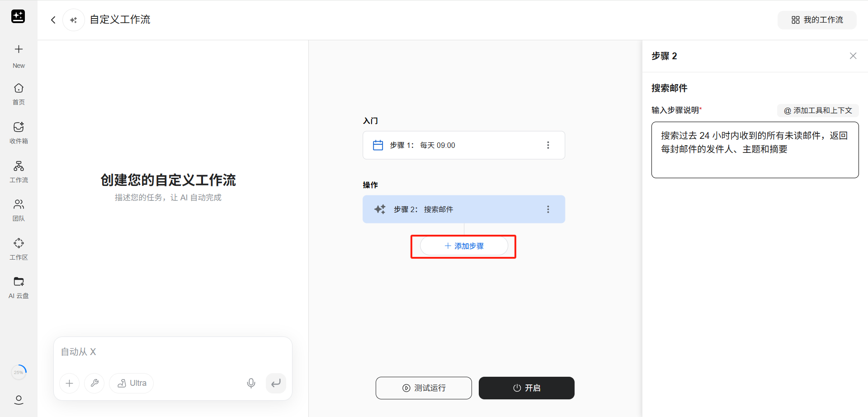Click the plus attachment button in chat box

point(70,384)
